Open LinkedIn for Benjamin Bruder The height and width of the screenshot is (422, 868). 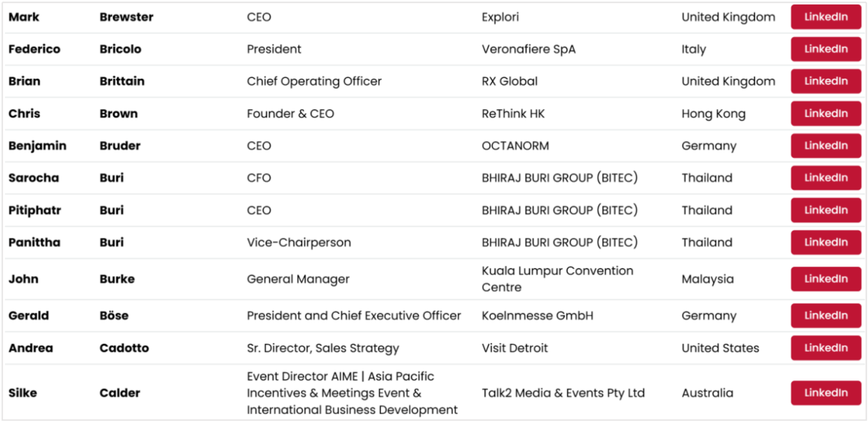826,146
